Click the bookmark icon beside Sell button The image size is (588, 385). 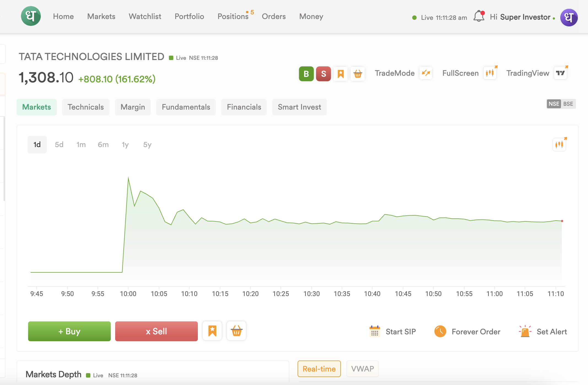pos(212,331)
